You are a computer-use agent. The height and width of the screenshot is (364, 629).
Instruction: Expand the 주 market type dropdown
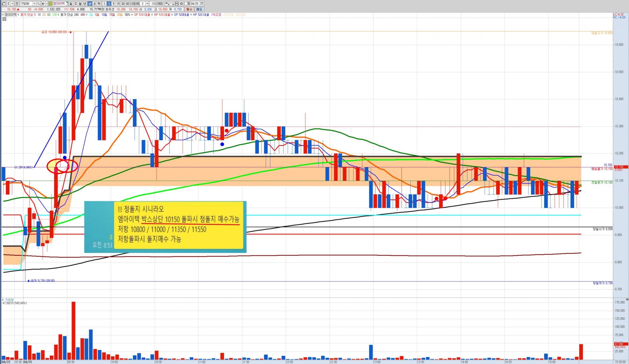pos(12,4)
